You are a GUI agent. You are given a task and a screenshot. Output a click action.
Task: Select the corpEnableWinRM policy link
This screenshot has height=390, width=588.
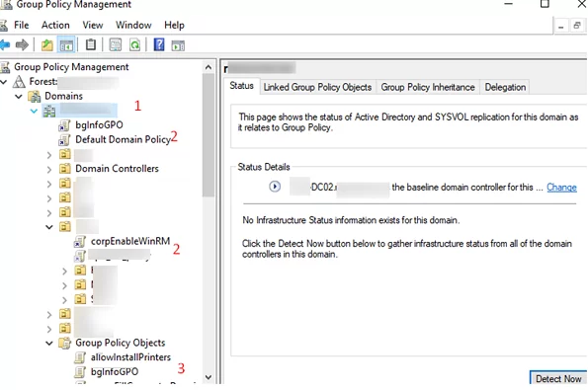(x=130, y=241)
